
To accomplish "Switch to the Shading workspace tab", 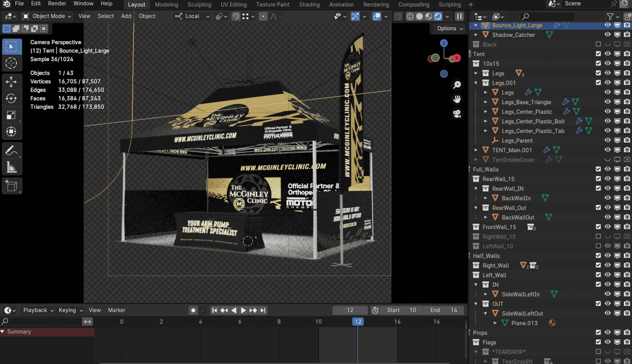I will point(309,5).
